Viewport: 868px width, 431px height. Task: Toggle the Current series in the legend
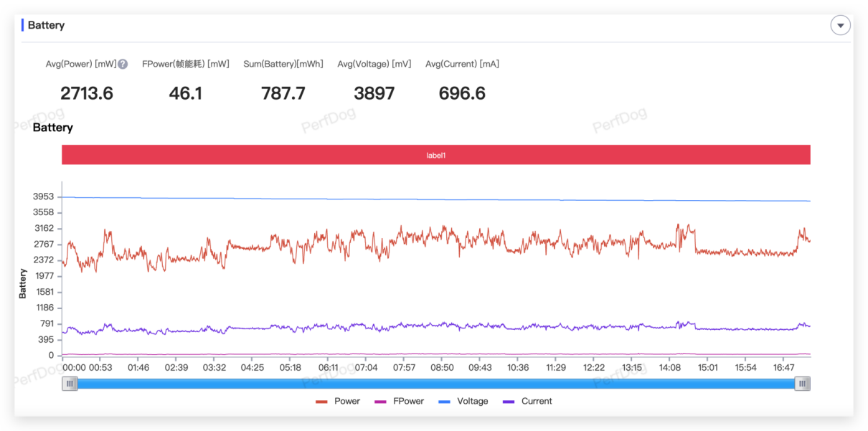[528, 401]
